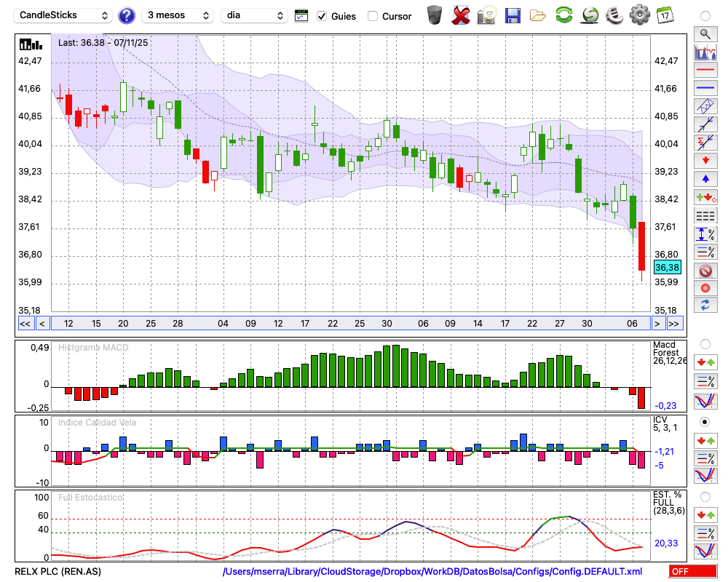Click Estocastico panel red-blue curve indicator icon
This screenshot has height=582, width=728.
705,551
